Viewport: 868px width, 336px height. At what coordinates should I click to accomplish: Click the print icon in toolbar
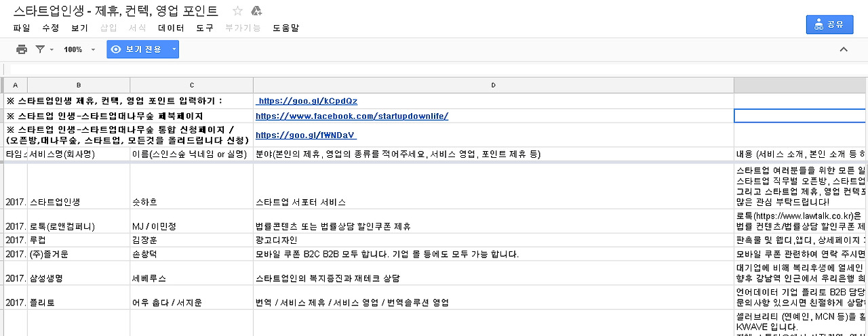[x=21, y=49]
